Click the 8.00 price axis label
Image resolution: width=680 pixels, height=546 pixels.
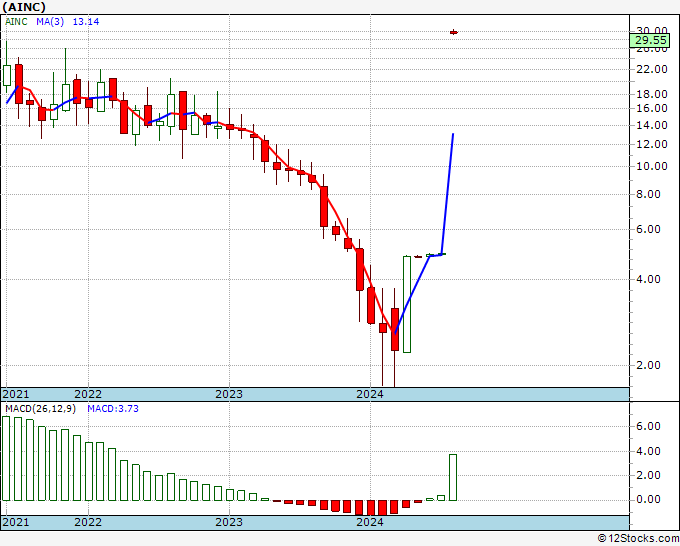click(649, 194)
